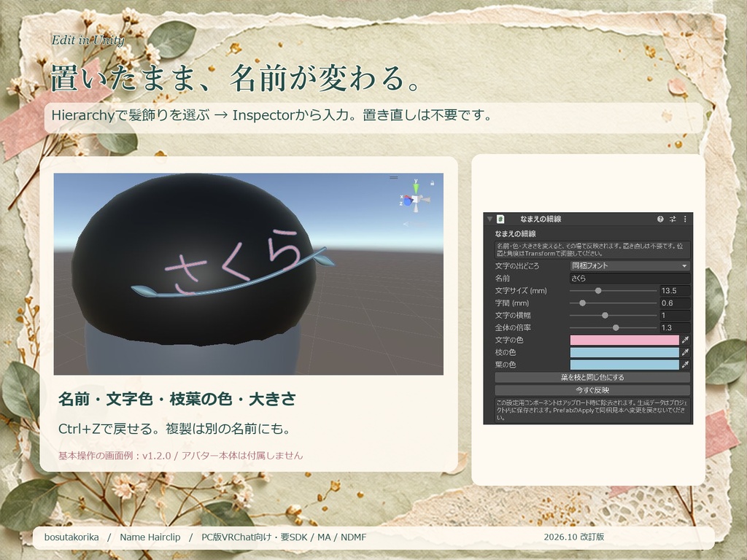
Task: Click the 葉の色 label
Action: point(505,365)
